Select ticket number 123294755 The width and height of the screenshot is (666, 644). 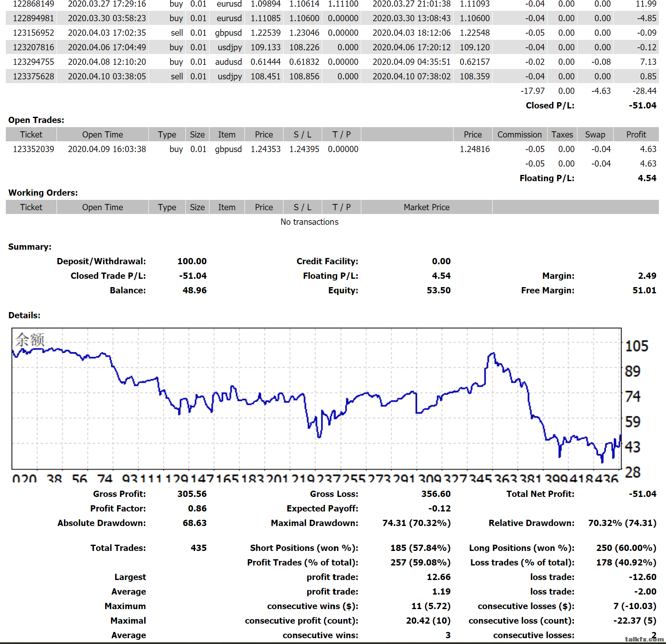(x=33, y=62)
